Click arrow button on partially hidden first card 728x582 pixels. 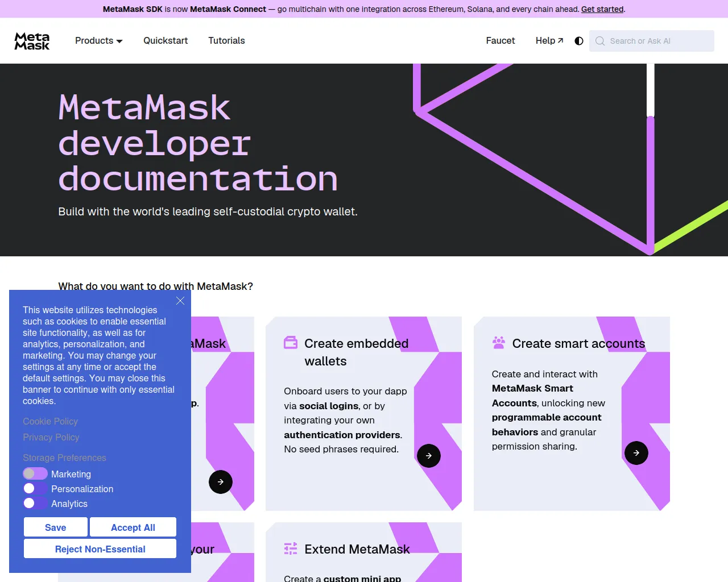click(x=221, y=482)
